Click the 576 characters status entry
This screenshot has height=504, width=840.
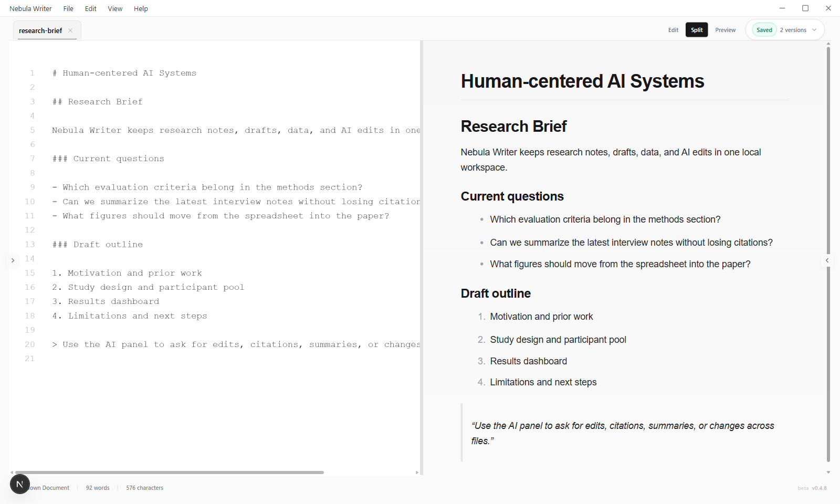point(144,488)
